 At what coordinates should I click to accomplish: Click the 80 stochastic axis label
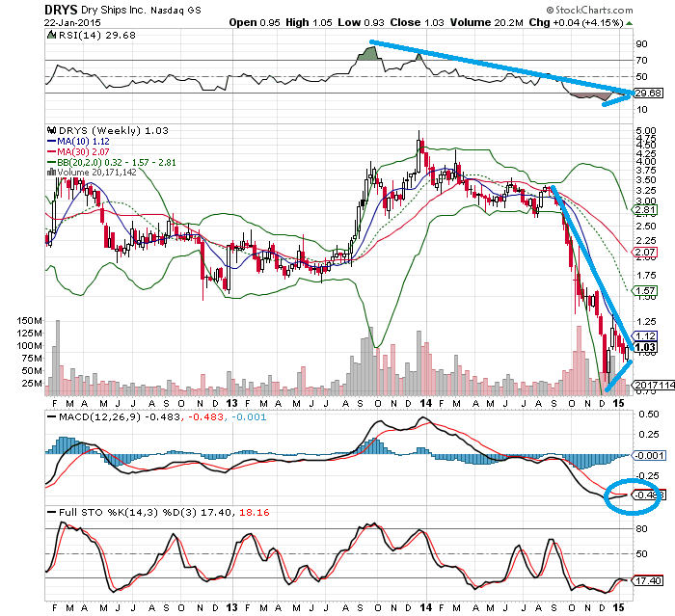(641, 529)
